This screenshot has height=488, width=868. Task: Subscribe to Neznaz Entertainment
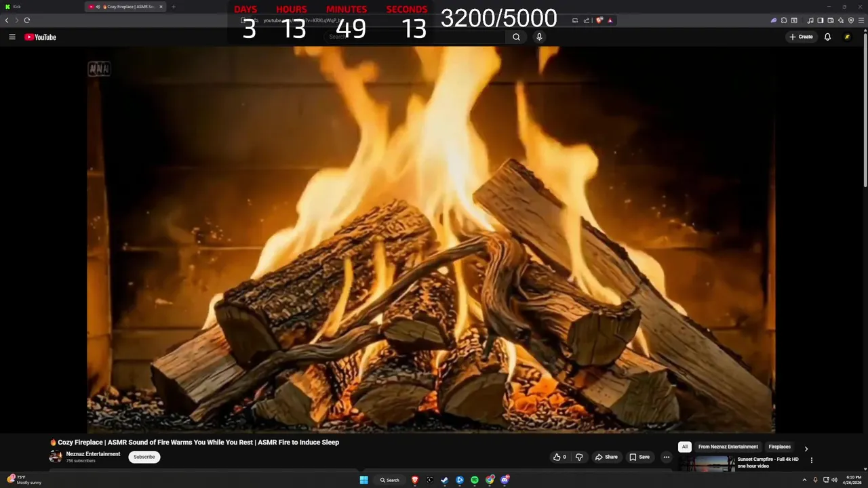coord(144,457)
